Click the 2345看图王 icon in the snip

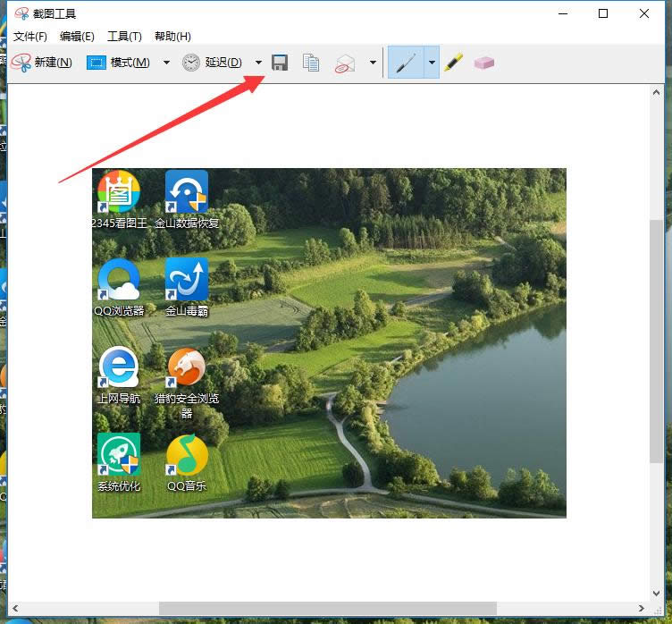pos(119,192)
